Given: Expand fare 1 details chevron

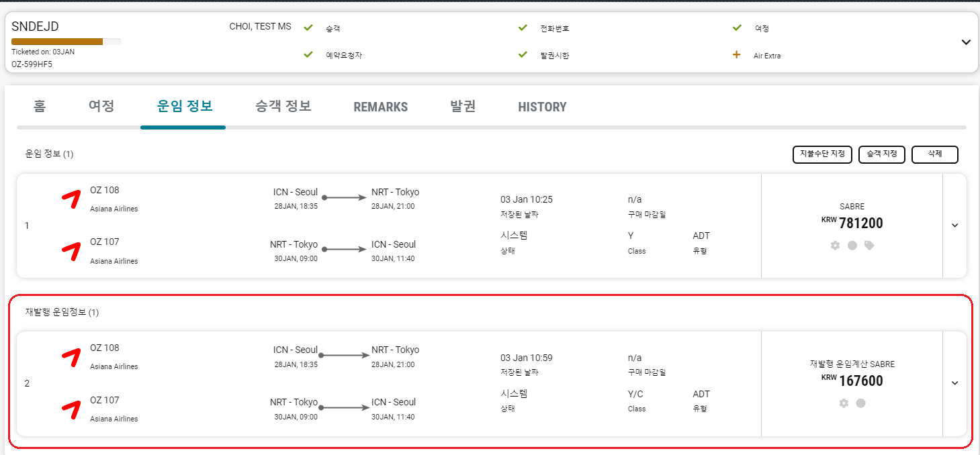Looking at the screenshot, I should pos(954,225).
